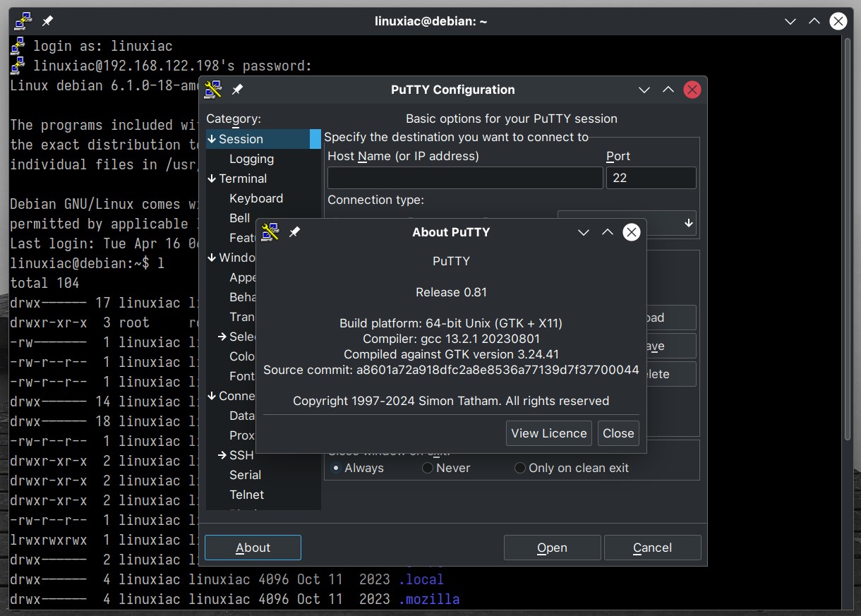This screenshot has width=861, height=616.
Task: Click the Release 0.81 text
Action: (x=451, y=292)
